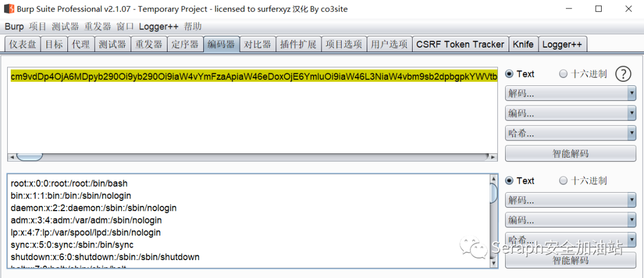Switch to the 代理 tab
This screenshot has width=644, height=278.
coord(81,44)
